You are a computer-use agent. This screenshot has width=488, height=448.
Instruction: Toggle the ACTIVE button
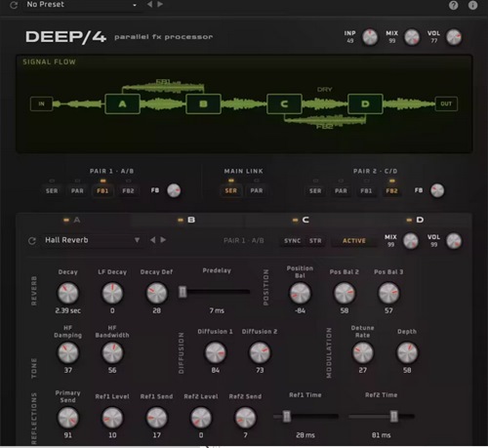click(354, 241)
